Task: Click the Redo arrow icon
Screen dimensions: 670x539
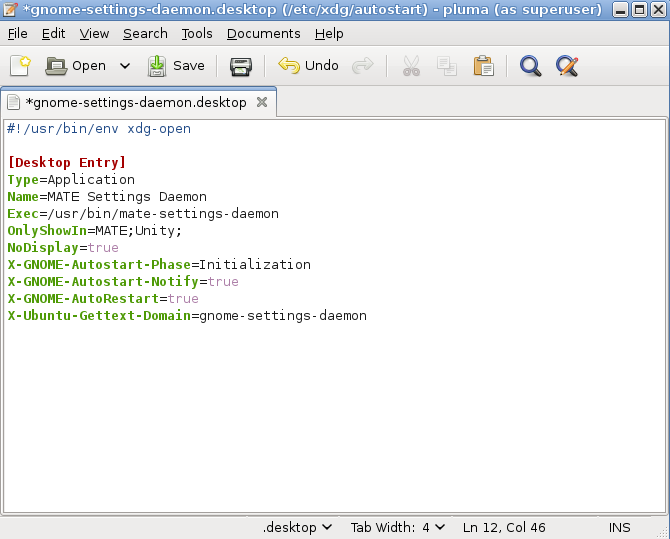Action: click(363, 66)
